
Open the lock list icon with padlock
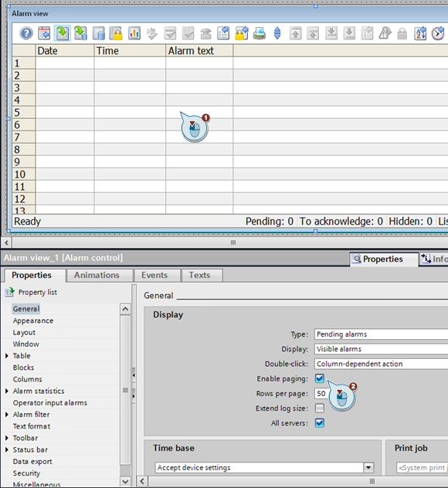point(116,33)
